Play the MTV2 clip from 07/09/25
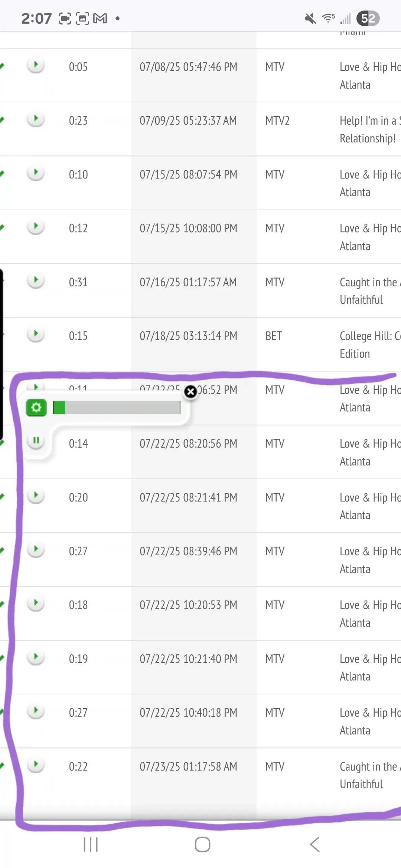This screenshot has width=401, height=868. [x=36, y=119]
